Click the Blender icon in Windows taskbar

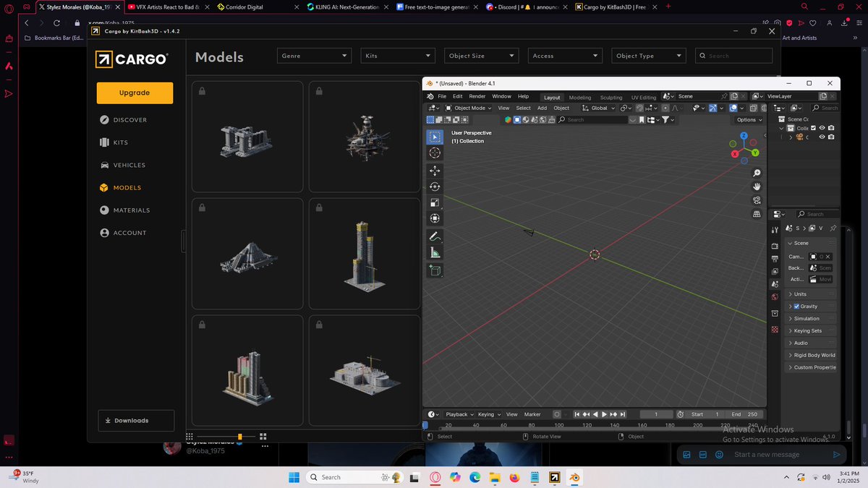click(x=574, y=477)
